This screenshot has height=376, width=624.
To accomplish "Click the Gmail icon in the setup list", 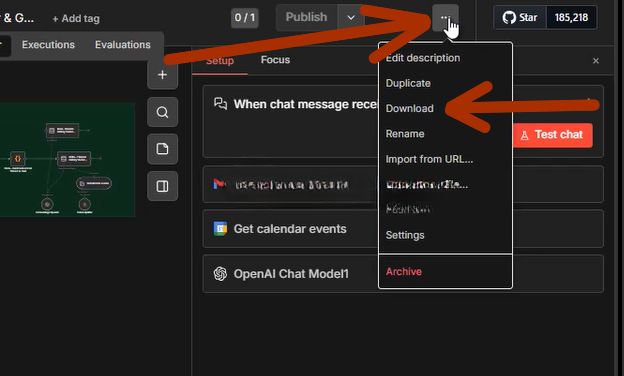I will tap(220, 184).
